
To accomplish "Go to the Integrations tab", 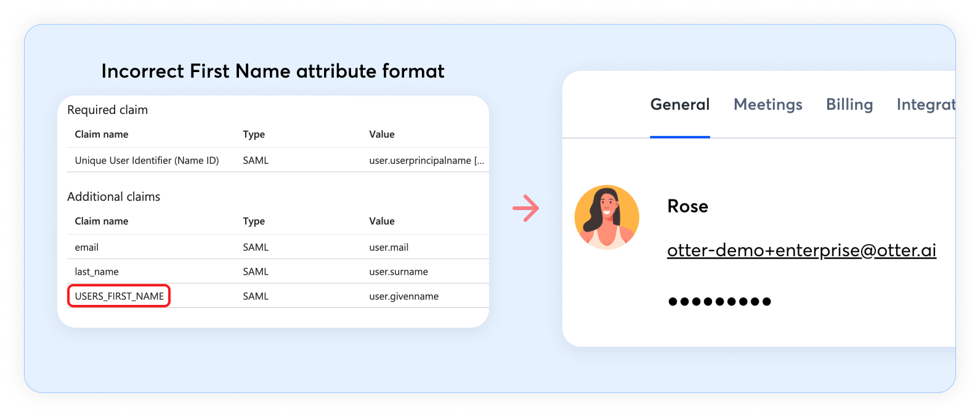I will (x=925, y=105).
